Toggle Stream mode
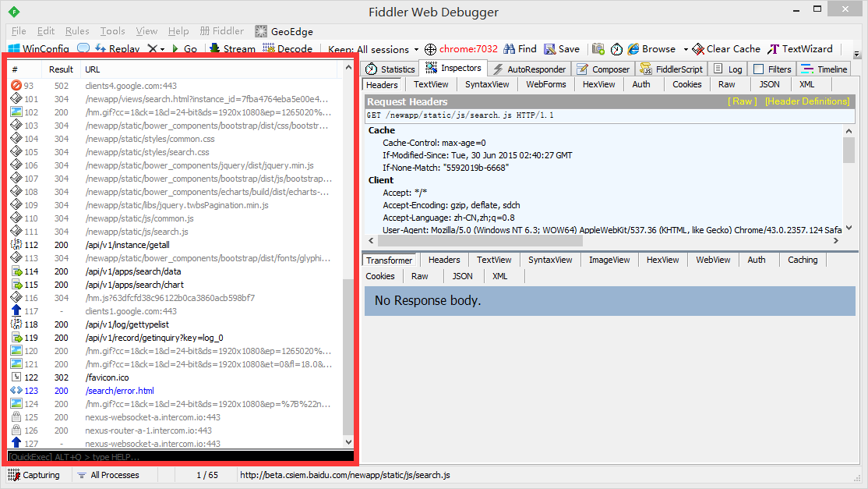The width and height of the screenshot is (868, 489). [232, 48]
